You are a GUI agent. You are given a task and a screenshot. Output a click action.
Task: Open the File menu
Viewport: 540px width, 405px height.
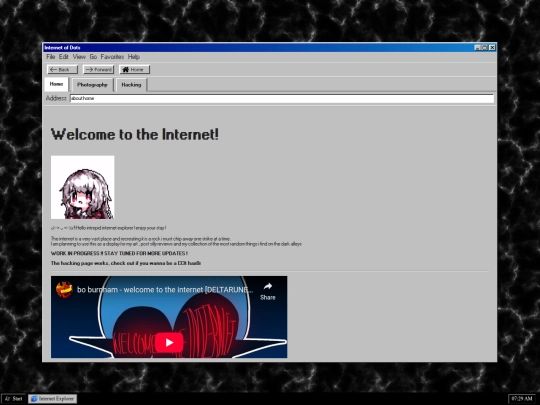pyautogui.click(x=51, y=57)
